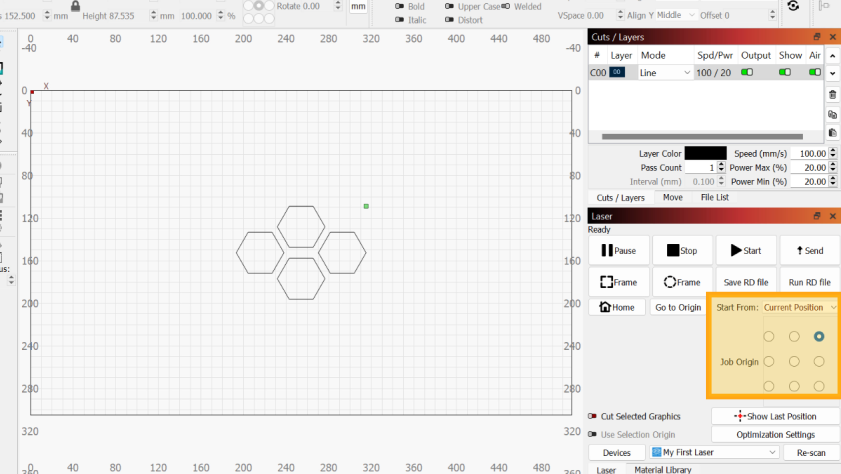The width and height of the screenshot is (841, 474).
Task: Stop the laser job
Action: tap(682, 251)
